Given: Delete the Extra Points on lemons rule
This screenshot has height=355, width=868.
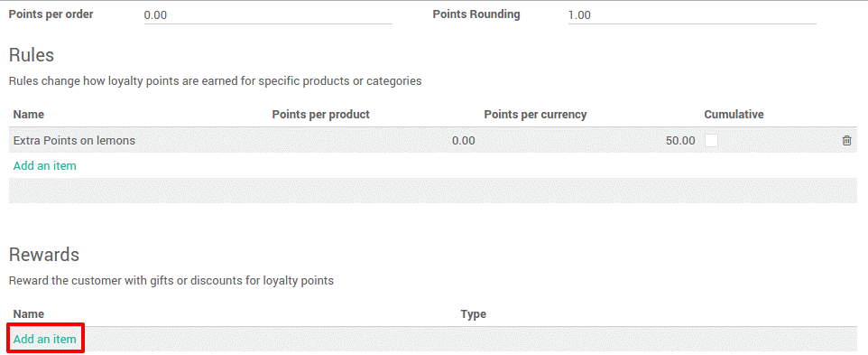Looking at the screenshot, I should (846, 141).
